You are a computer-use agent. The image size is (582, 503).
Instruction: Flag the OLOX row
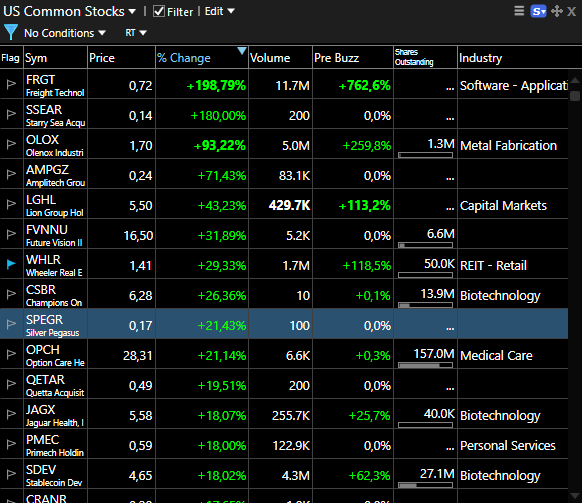point(11,144)
